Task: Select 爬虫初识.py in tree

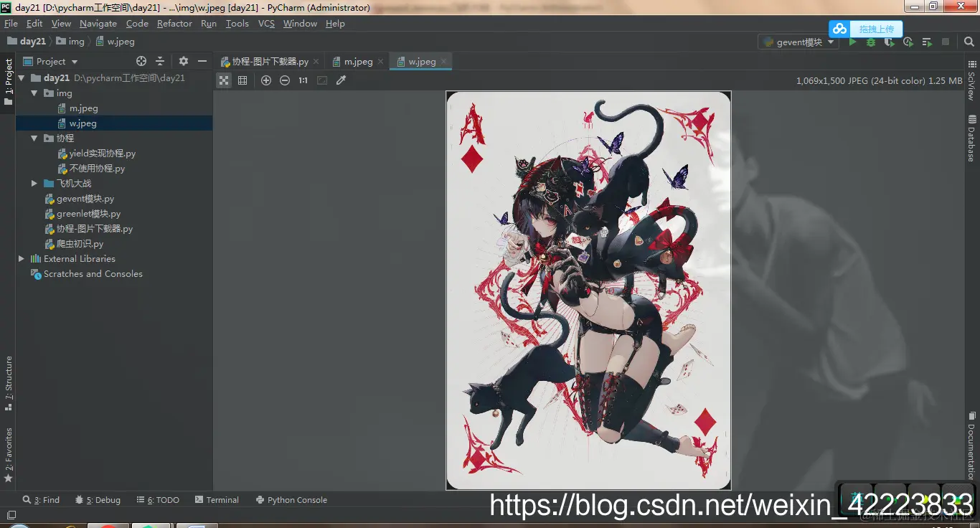Action: 80,244
